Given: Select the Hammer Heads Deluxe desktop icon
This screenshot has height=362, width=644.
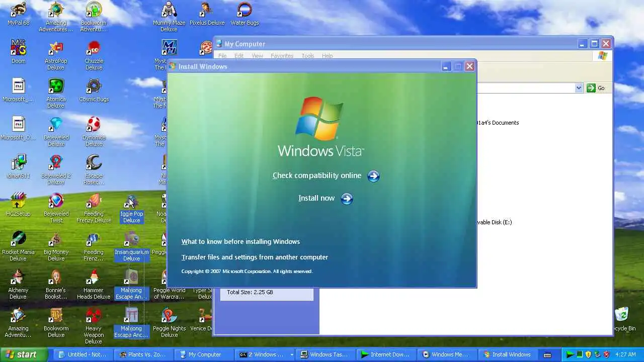Looking at the screenshot, I should 94,285.
